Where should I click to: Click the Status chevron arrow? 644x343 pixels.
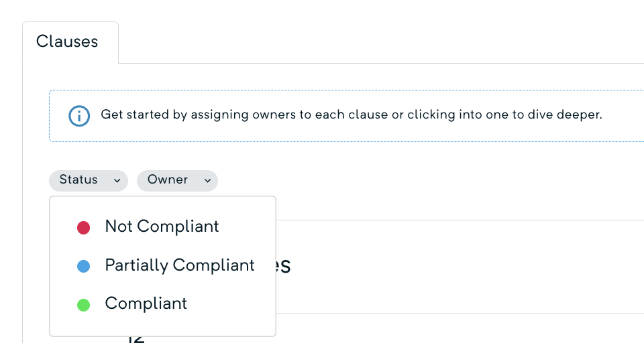point(117,180)
